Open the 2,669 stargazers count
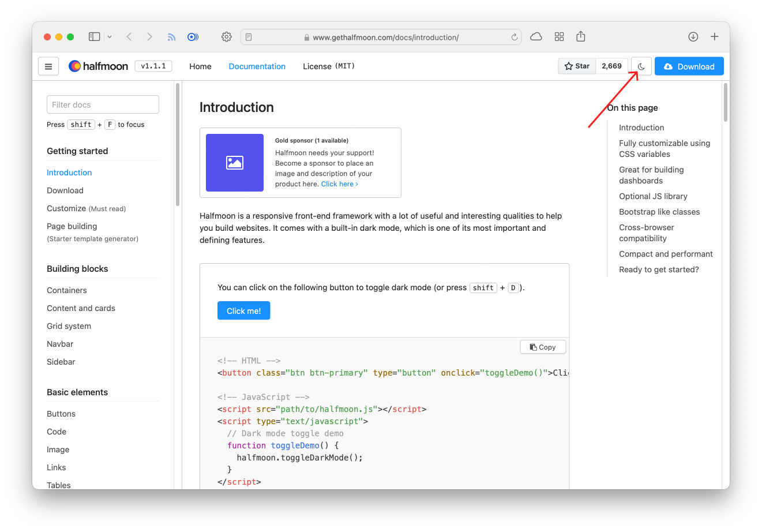The image size is (762, 532). click(611, 66)
